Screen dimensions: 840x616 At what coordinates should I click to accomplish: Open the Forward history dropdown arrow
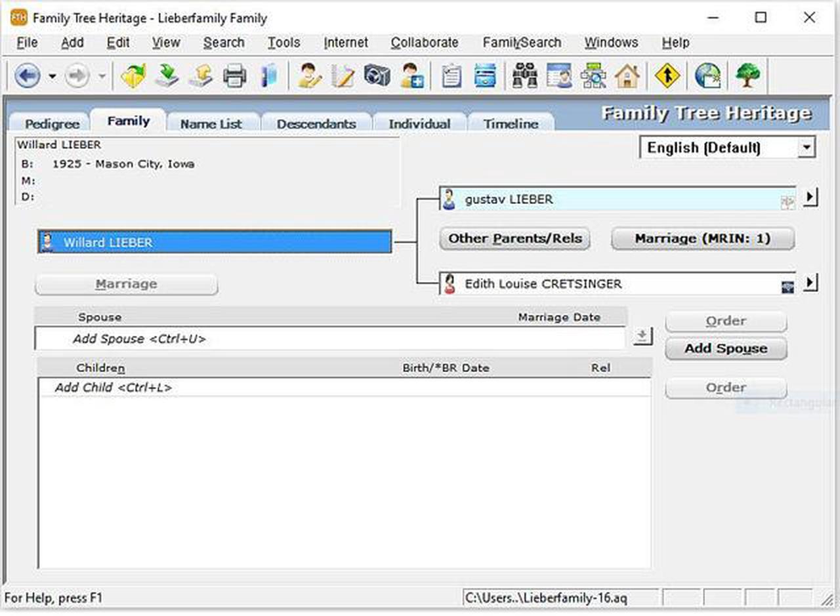(102, 77)
